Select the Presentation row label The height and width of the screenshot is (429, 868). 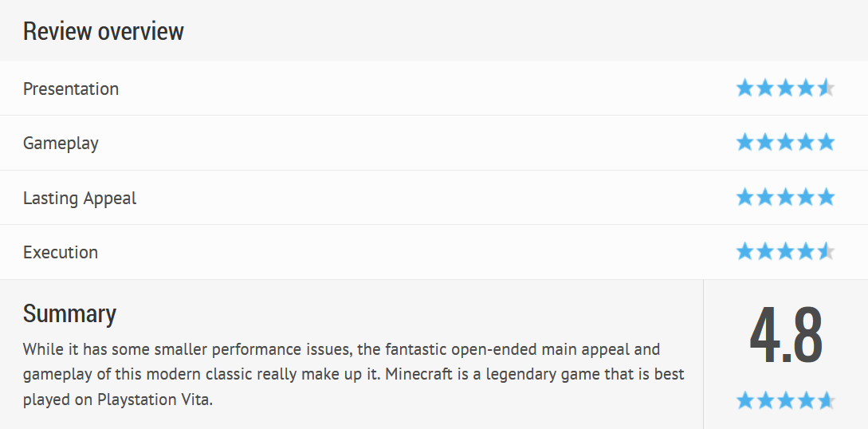[71, 89]
